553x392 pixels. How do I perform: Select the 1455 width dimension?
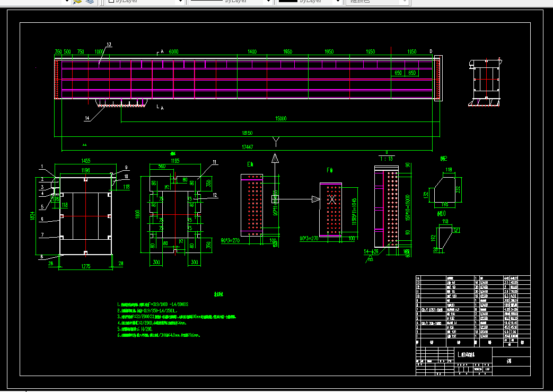[86, 161]
